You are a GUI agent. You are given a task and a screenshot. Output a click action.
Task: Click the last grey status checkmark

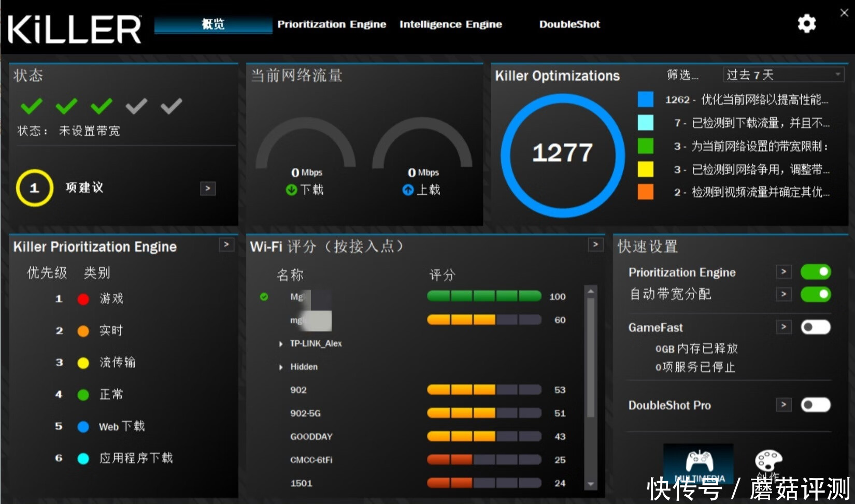click(x=172, y=106)
